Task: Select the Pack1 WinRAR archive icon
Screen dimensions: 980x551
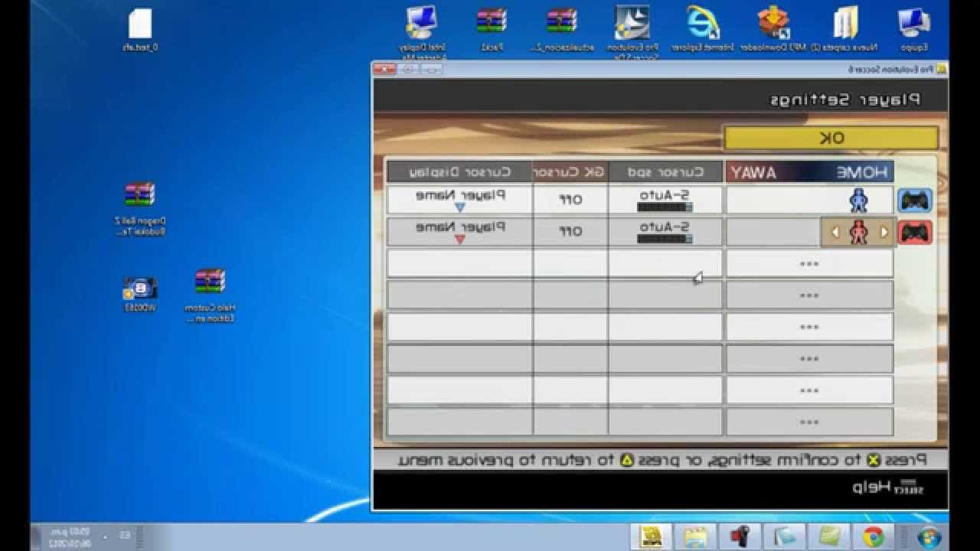Action: 492,29
